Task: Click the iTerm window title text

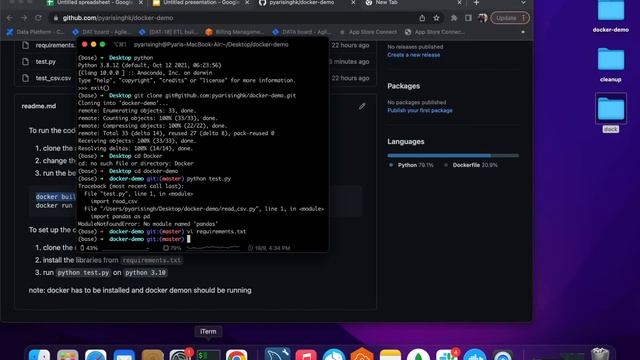Action: click(x=211, y=44)
